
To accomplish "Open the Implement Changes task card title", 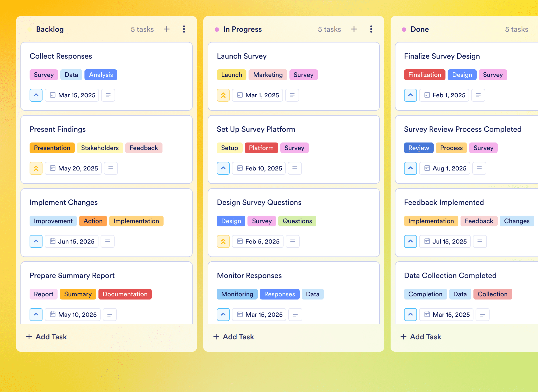I will 64,202.
